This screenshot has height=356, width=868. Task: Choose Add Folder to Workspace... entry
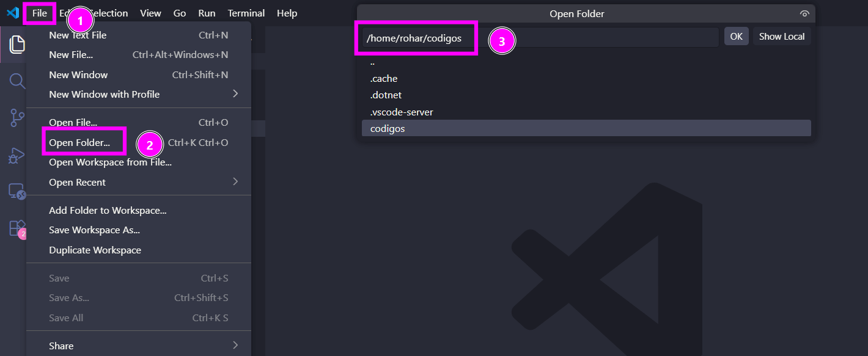pyautogui.click(x=139, y=210)
